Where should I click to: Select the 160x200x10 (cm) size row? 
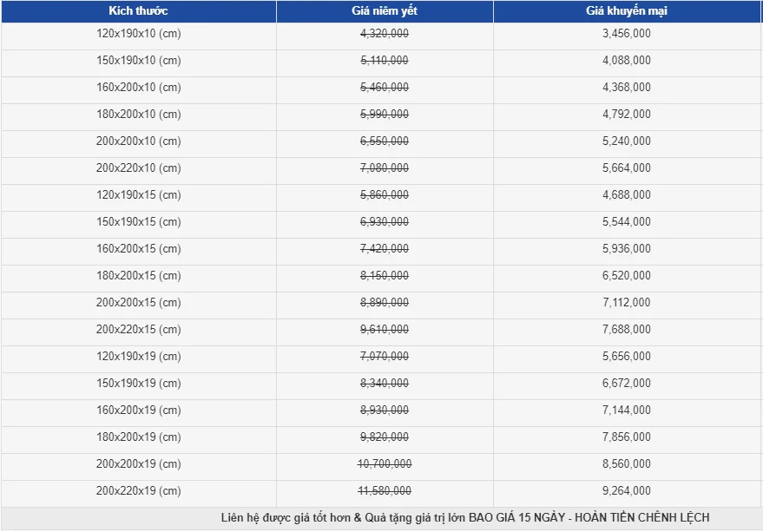(x=138, y=88)
